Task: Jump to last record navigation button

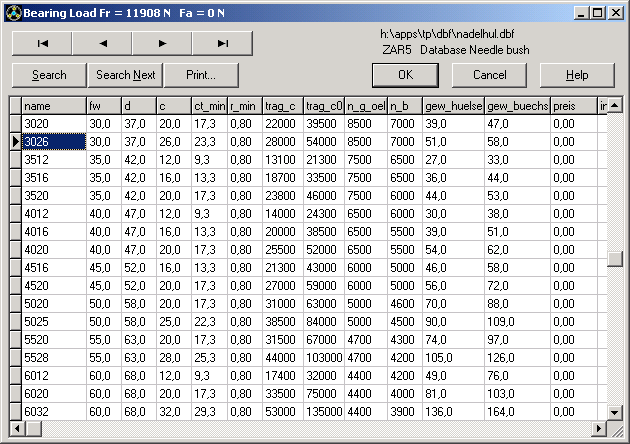Action: (222, 43)
